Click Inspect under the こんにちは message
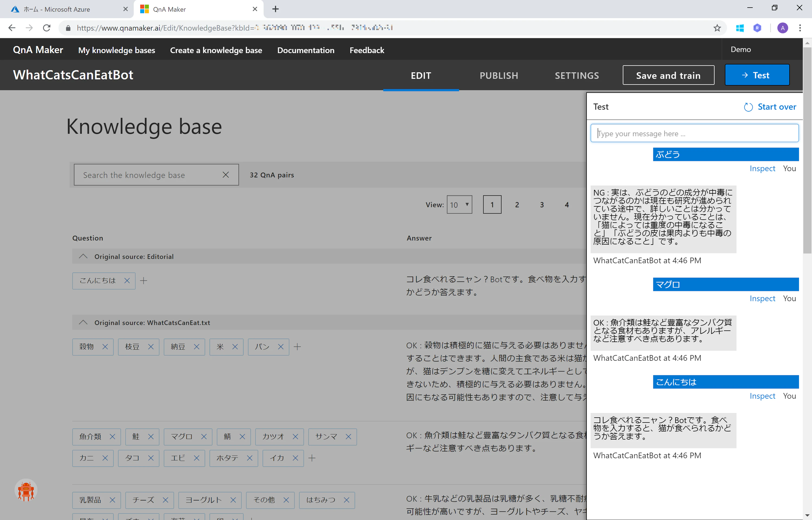The width and height of the screenshot is (812, 520). (x=762, y=396)
